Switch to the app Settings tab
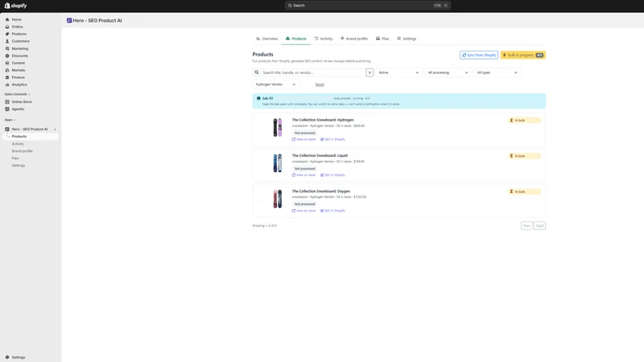Screen dimensions: 644x362 [407, 39]
